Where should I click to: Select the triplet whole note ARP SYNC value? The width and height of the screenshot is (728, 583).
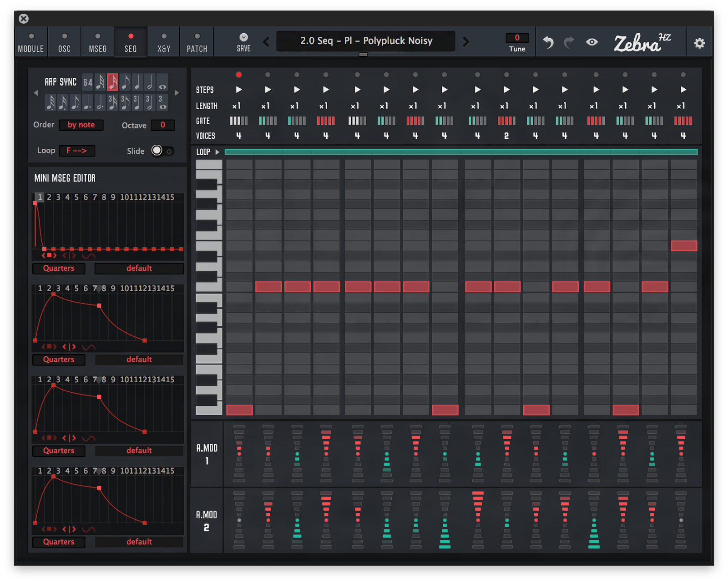[162, 102]
